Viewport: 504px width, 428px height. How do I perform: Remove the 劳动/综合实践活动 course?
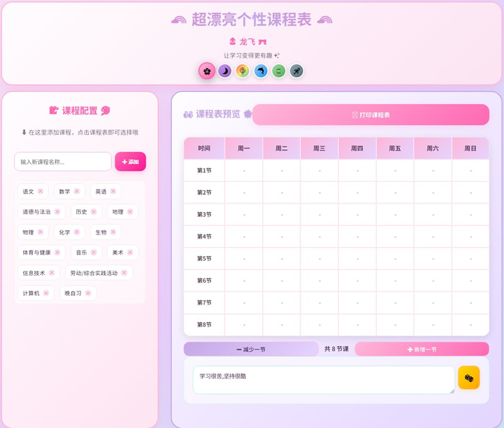pos(124,273)
